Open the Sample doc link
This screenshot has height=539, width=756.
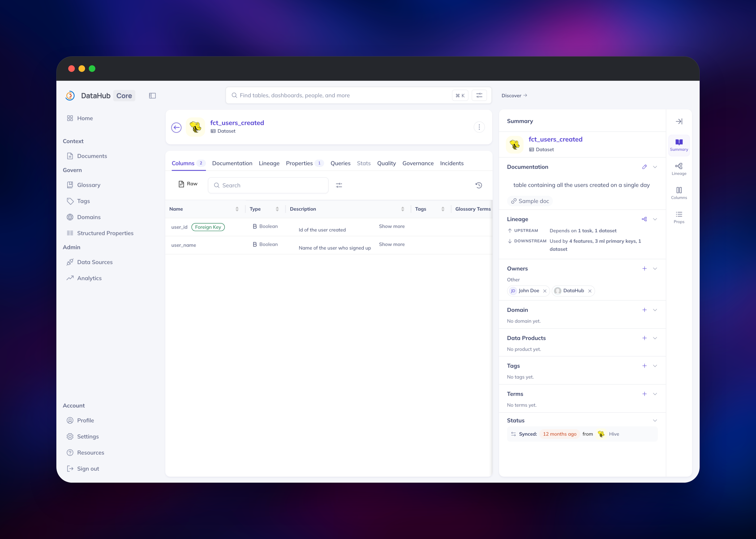530,201
